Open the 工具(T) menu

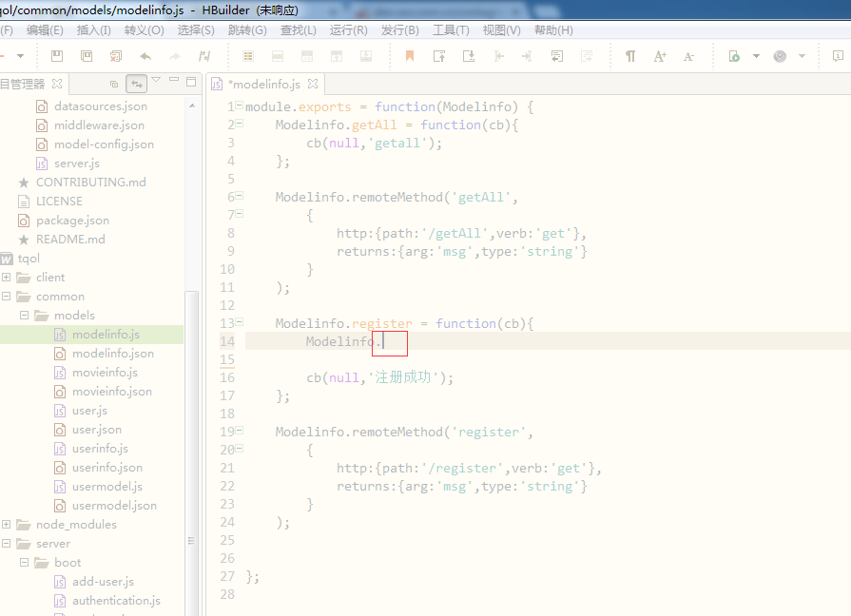tap(451, 29)
